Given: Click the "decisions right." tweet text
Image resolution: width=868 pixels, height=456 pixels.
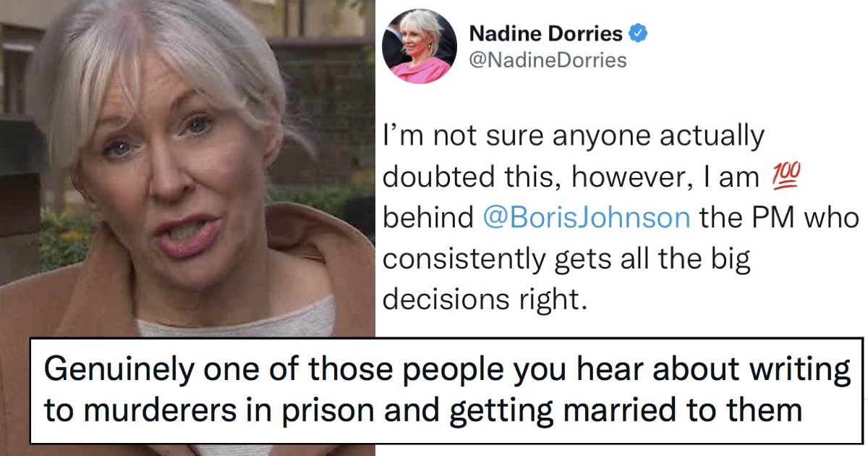Looking at the screenshot, I should (x=483, y=299).
